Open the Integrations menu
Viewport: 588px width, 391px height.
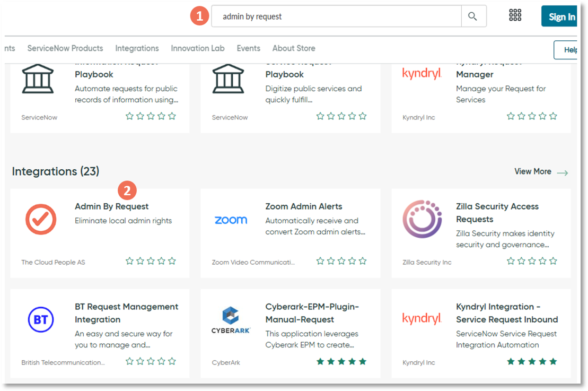point(137,48)
